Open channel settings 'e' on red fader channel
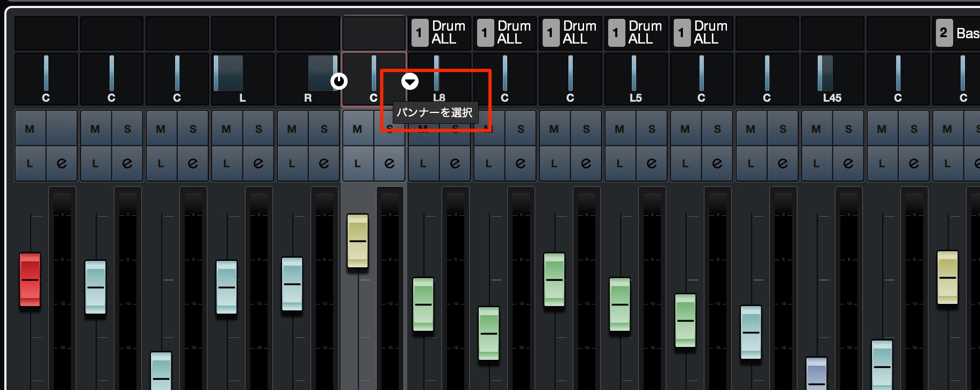Image resolution: width=980 pixels, height=390 pixels. tap(62, 163)
